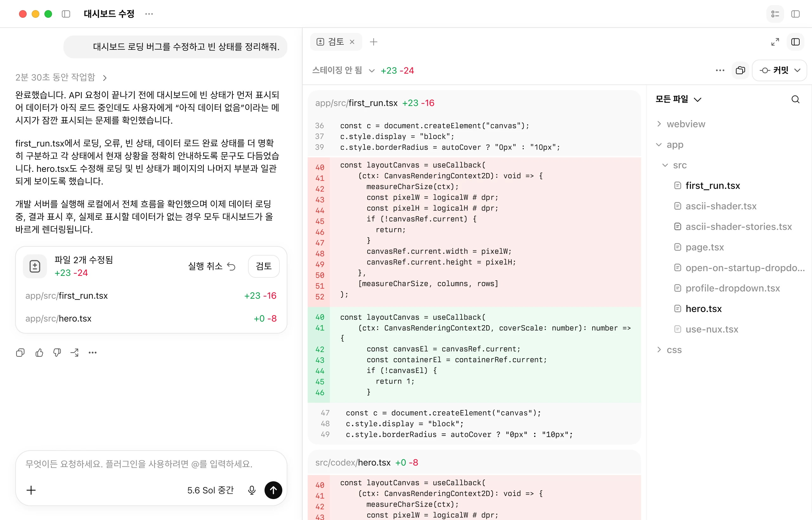Click the plus attach button in composer
The height and width of the screenshot is (520, 812).
click(x=31, y=490)
